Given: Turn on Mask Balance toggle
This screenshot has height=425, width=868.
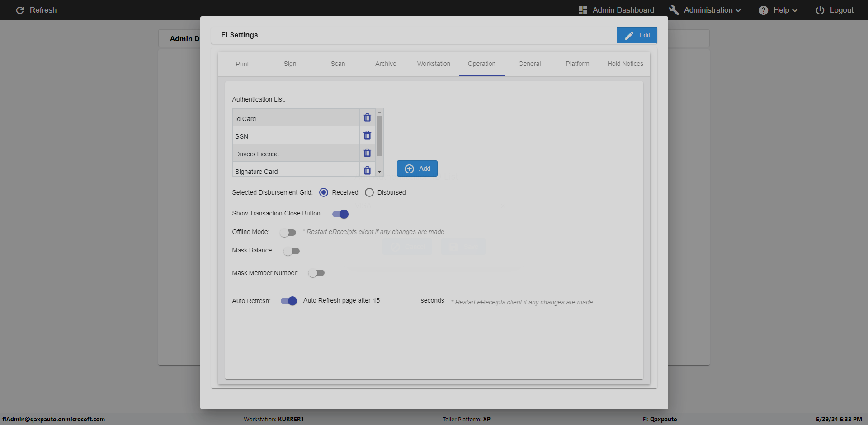Looking at the screenshot, I should [292, 251].
